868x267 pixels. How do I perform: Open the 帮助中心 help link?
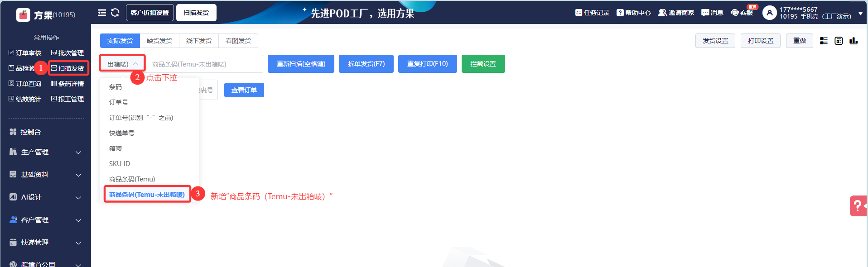633,13
